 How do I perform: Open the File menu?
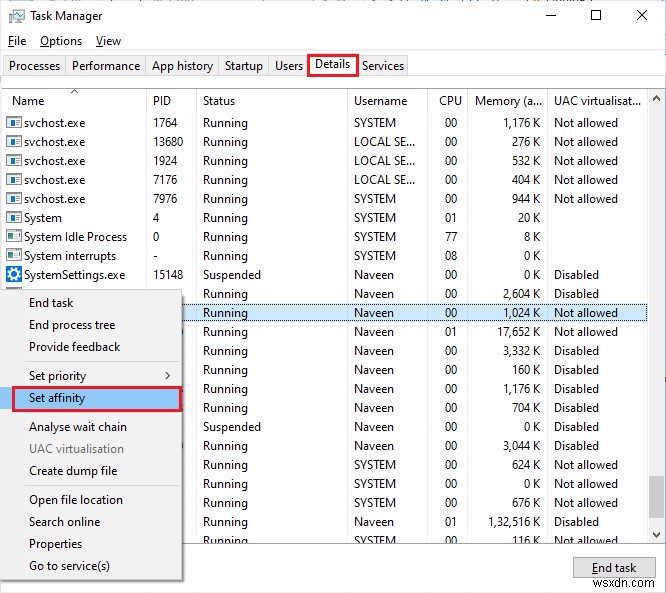tap(17, 41)
